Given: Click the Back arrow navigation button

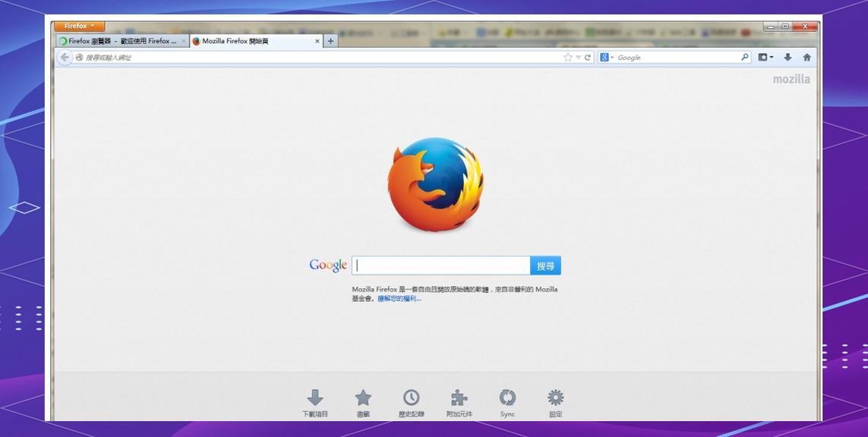Looking at the screenshot, I should (x=65, y=58).
